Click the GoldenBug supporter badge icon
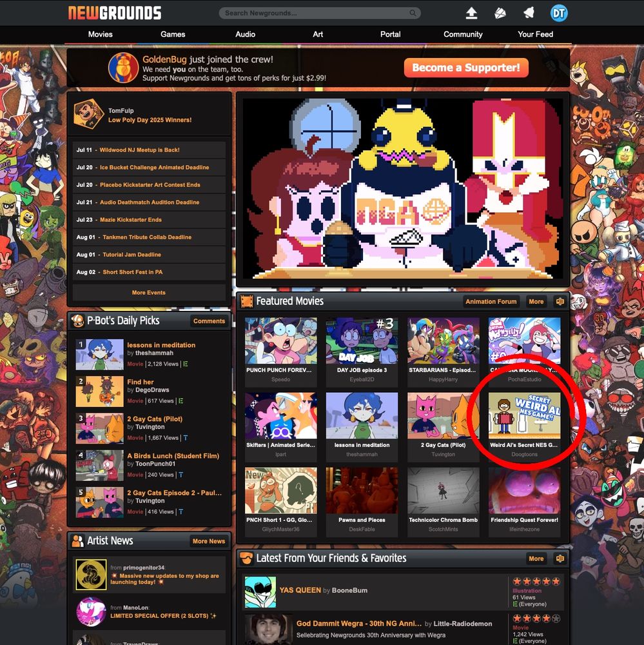644x645 pixels. pyautogui.click(x=123, y=68)
